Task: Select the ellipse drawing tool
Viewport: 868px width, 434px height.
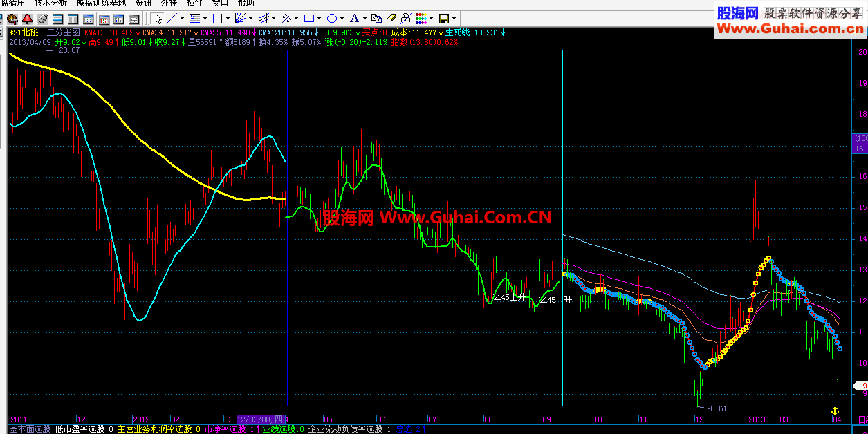Action: [331, 19]
